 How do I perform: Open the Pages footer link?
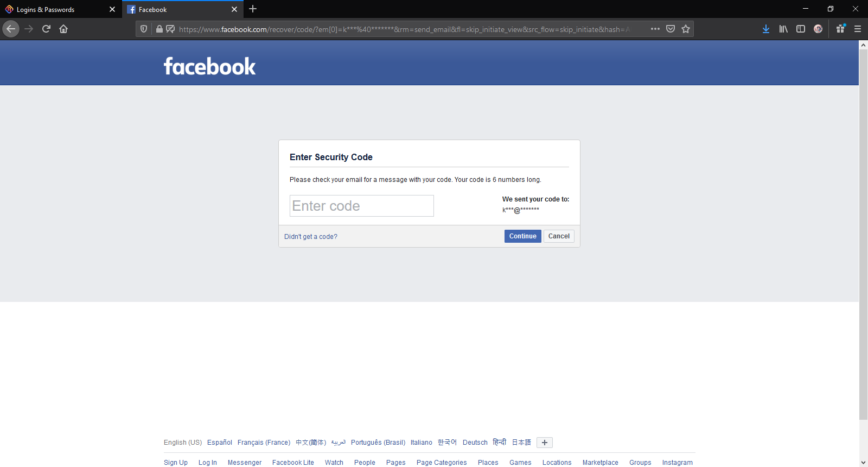tap(396, 463)
